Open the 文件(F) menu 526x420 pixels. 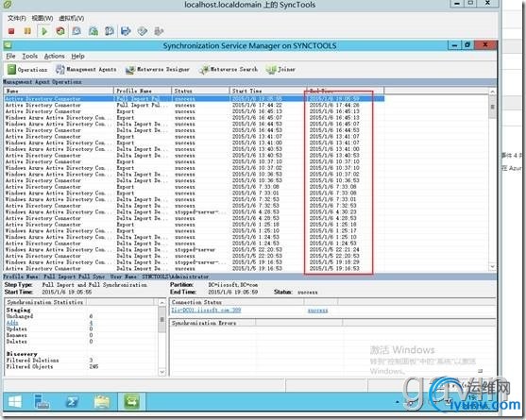click(x=16, y=18)
